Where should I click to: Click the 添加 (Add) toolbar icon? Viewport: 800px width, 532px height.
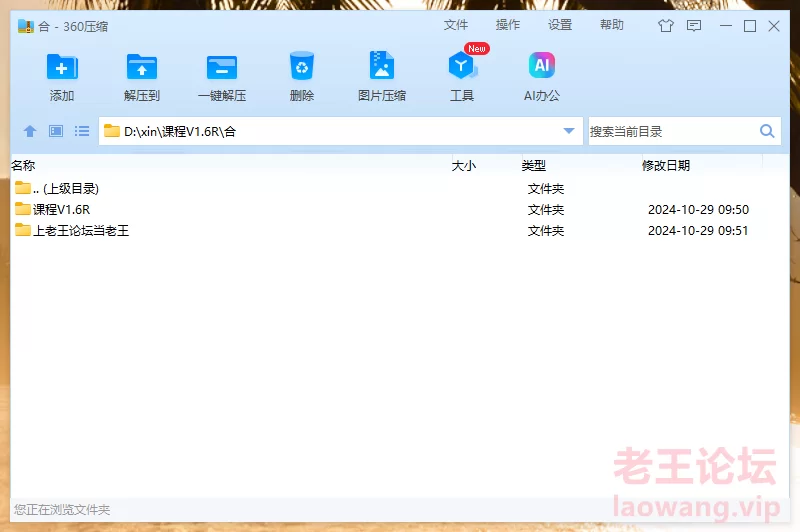point(62,67)
